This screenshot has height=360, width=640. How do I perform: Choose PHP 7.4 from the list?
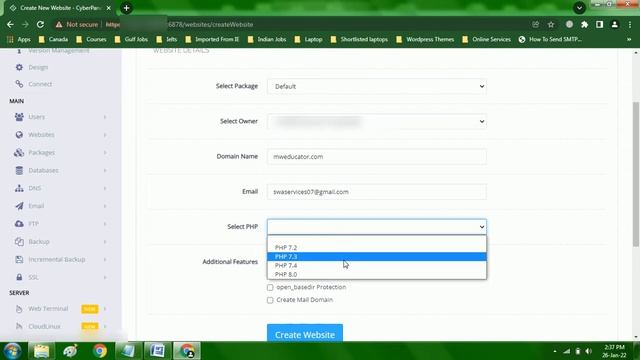point(377,266)
